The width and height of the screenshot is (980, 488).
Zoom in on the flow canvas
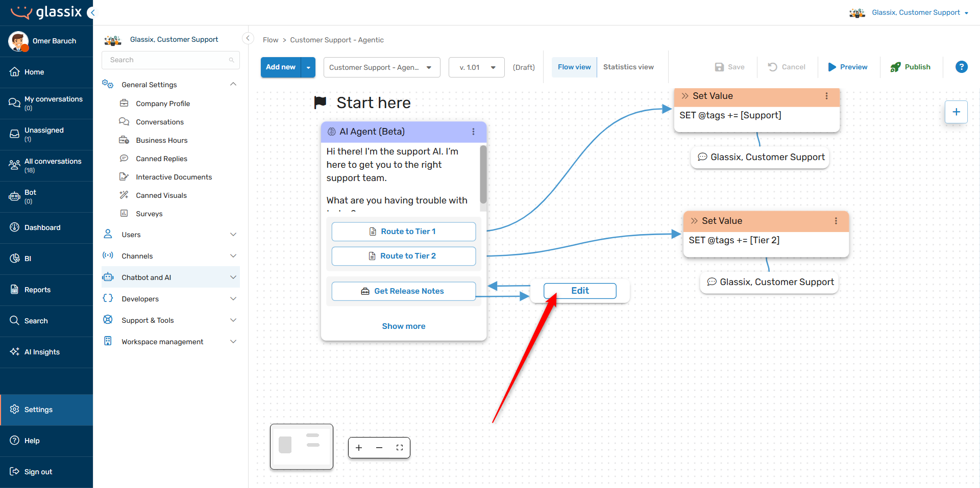[x=359, y=448]
